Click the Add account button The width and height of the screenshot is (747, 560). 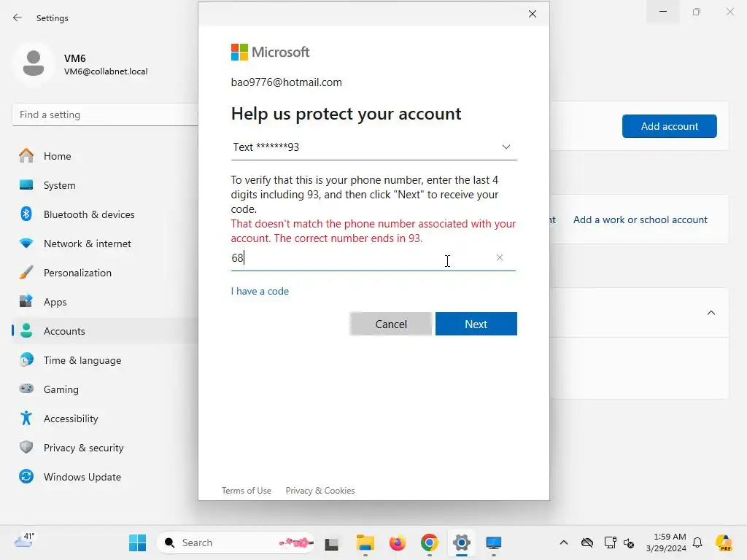point(670,126)
